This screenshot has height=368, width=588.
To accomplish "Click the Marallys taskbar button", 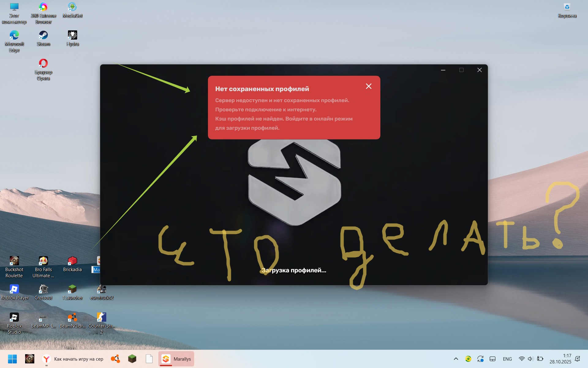I will 176,359.
